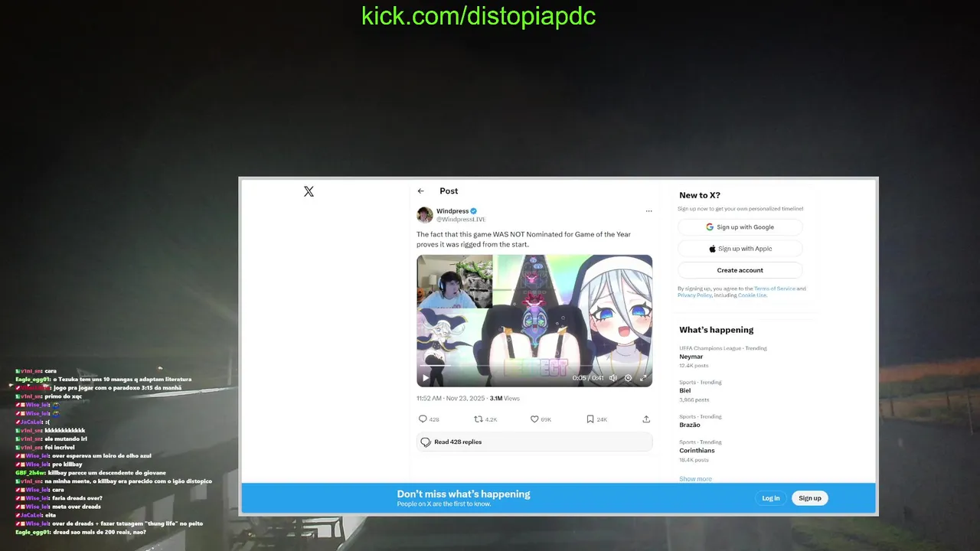Viewport: 980px width, 551px height.
Task: Click the 3.1M Views count
Action: pyautogui.click(x=505, y=399)
